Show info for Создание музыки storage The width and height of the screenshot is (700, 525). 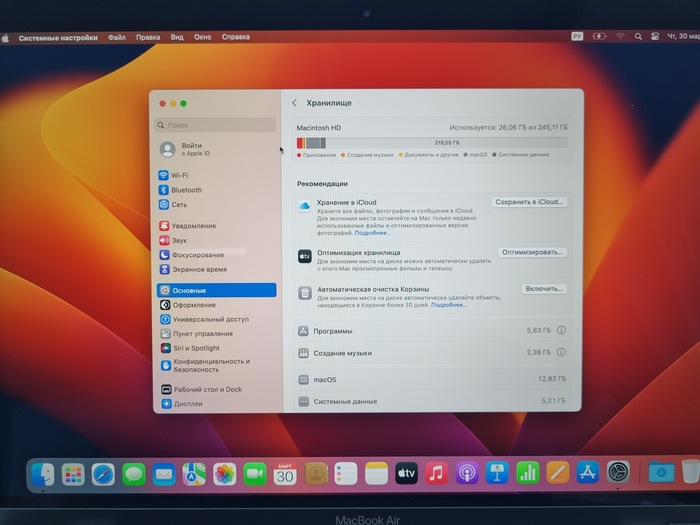(561, 352)
